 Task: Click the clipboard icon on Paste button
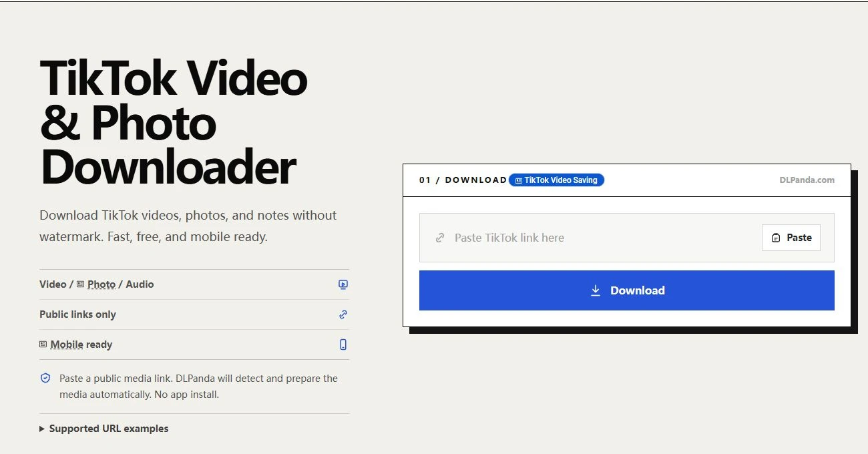[x=776, y=238]
